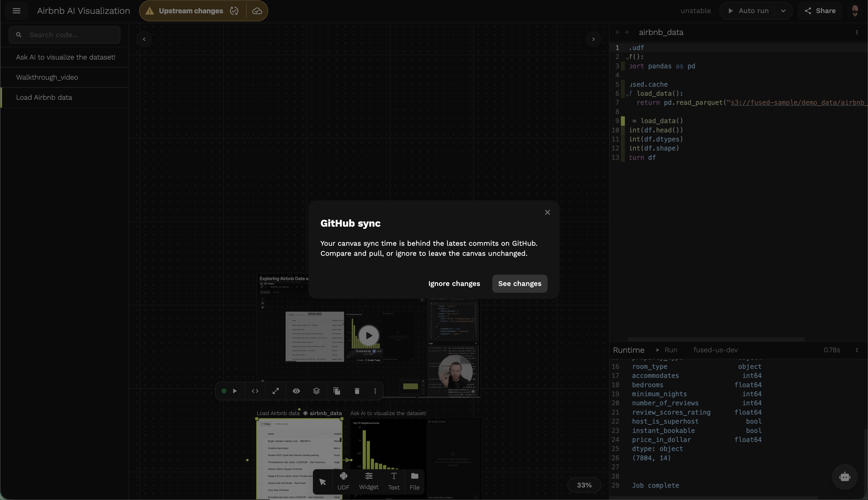Click the Search code input field
This screenshot has height=500, width=868.
coord(65,35)
